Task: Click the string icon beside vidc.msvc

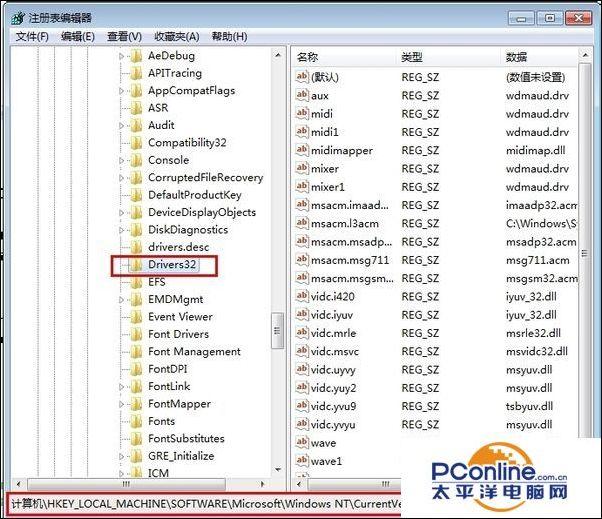Action: pyautogui.click(x=302, y=351)
